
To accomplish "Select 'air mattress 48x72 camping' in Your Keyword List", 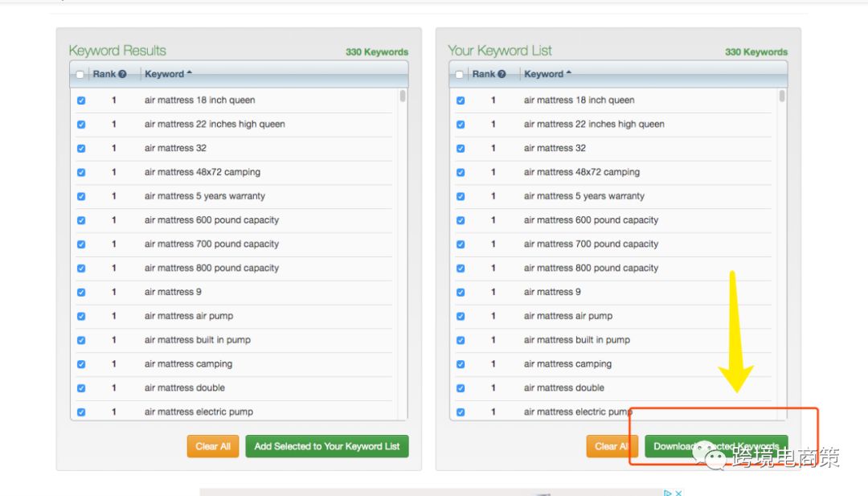I will (461, 173).
